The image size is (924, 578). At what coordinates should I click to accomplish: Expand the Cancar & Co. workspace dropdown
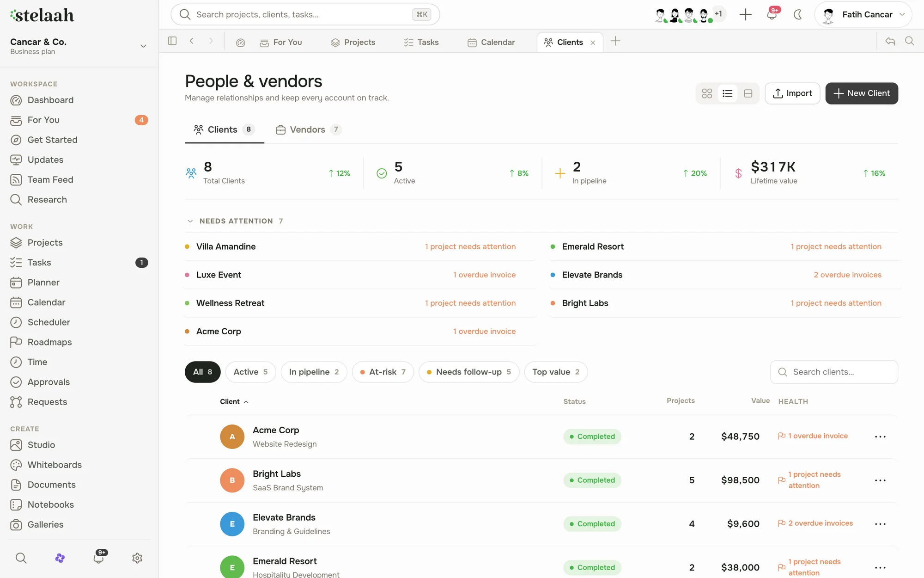click(x=143, y=46)
